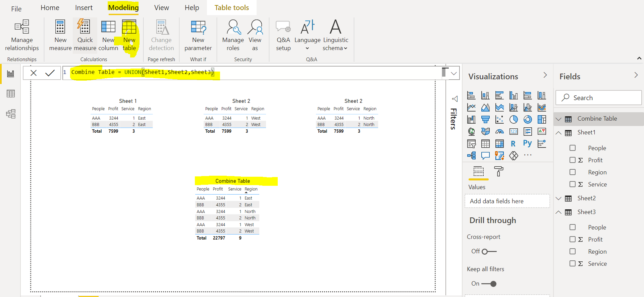Select the pie chart visual
The height and width of the screenshot is (297, 644).
pos(514,120)
